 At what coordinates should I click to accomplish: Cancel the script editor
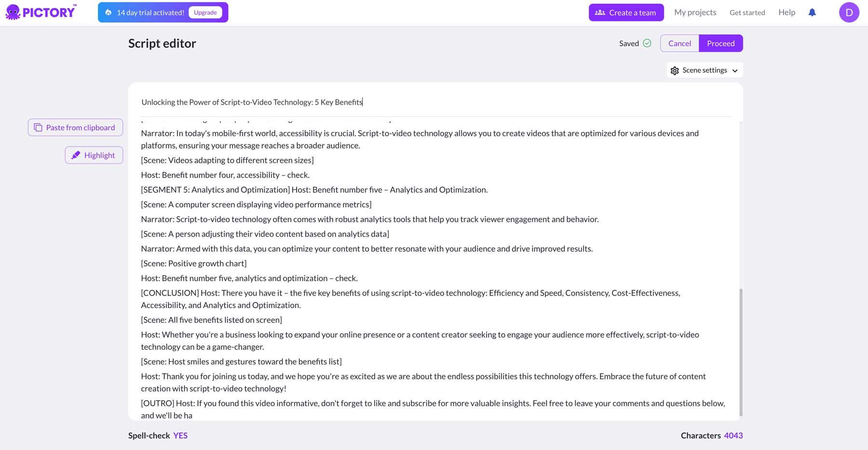coord(679,43)
